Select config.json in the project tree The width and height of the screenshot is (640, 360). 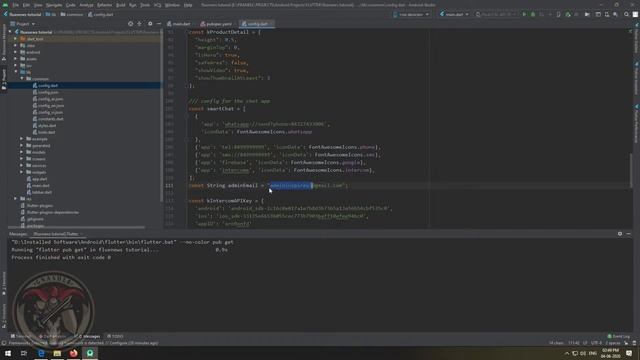(x=48, y=92)
